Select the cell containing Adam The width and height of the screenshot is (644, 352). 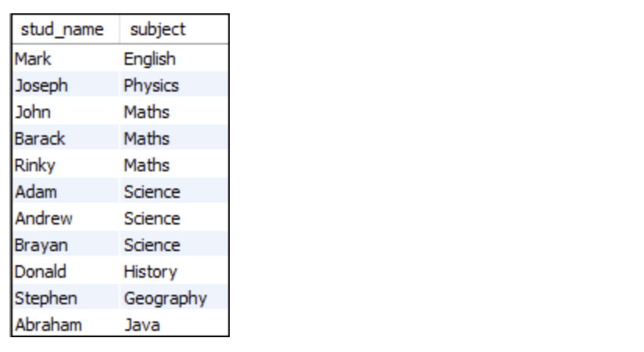66,192
